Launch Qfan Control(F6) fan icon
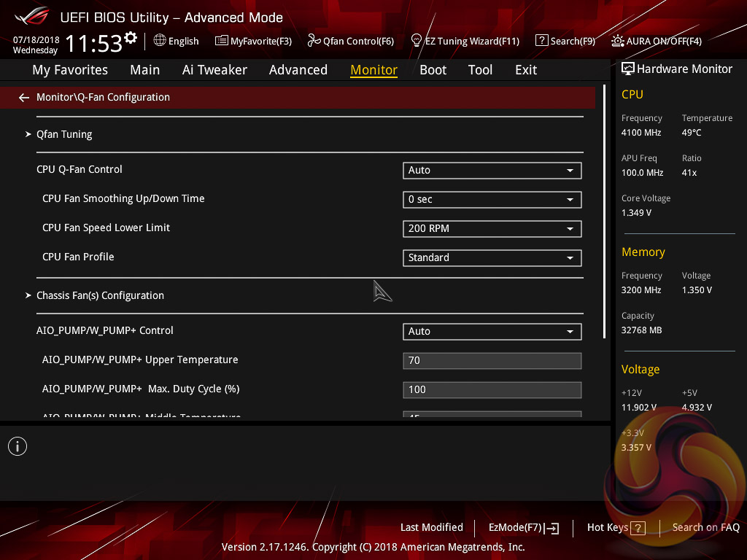This screenshot has height=560, width=747. tap(314, 41)
